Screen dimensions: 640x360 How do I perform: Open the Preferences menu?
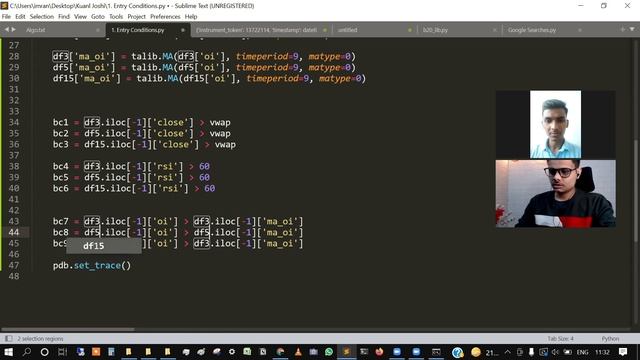coord(165,17)
